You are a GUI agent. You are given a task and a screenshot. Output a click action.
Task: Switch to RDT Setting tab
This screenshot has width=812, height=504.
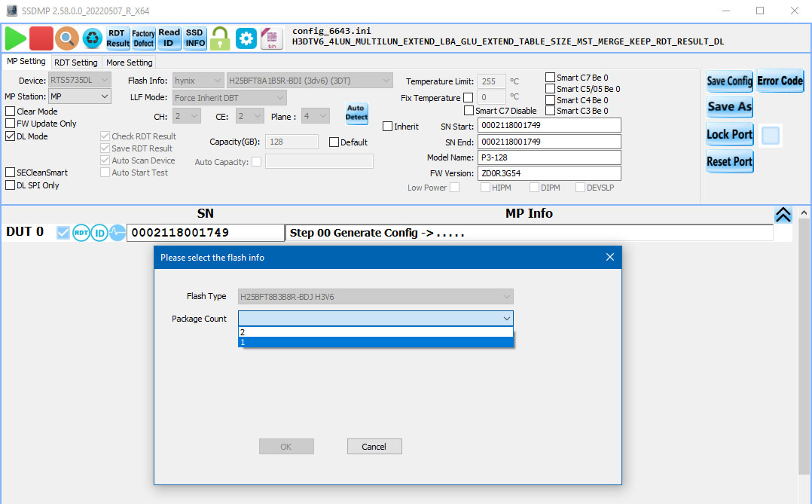pos(75,63)
